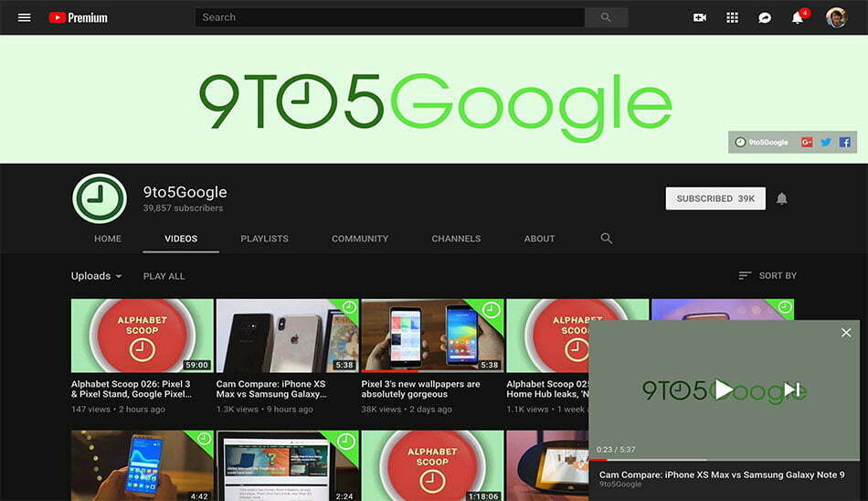This screenshot has width=868, height=501.
Task: Seek on the miniplayer progress bar
Action: pyautogui.click(x=724, y=460)
